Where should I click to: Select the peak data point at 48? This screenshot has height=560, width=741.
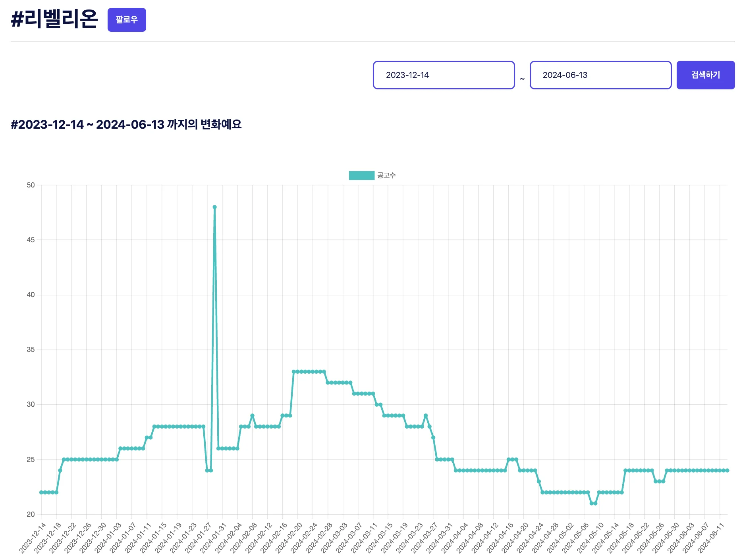214,207
